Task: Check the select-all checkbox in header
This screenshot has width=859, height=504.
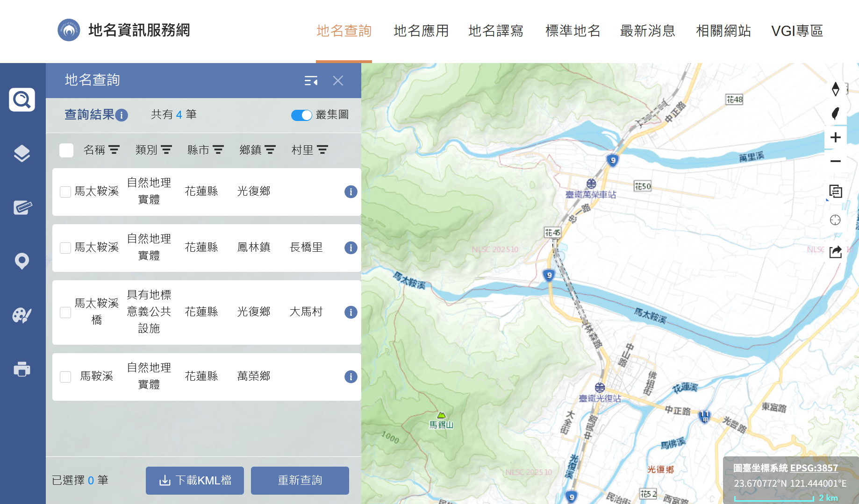Action: [66, 150]
